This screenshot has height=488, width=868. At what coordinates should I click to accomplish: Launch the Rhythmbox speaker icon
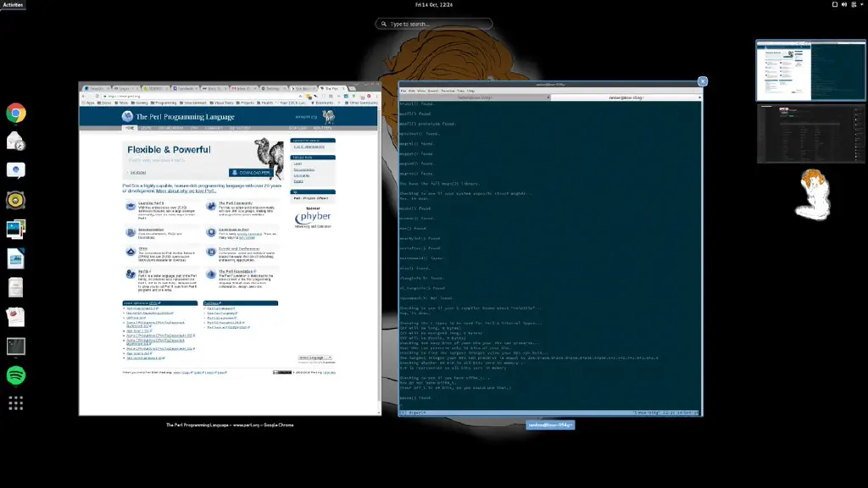pyautogui.click(x=15, y=200)
